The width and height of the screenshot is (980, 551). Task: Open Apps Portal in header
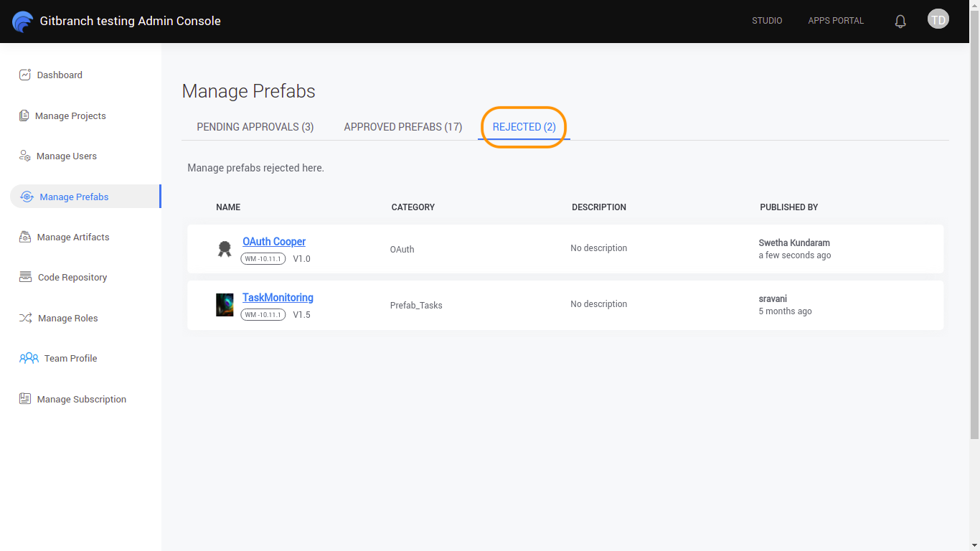point(836,21)
